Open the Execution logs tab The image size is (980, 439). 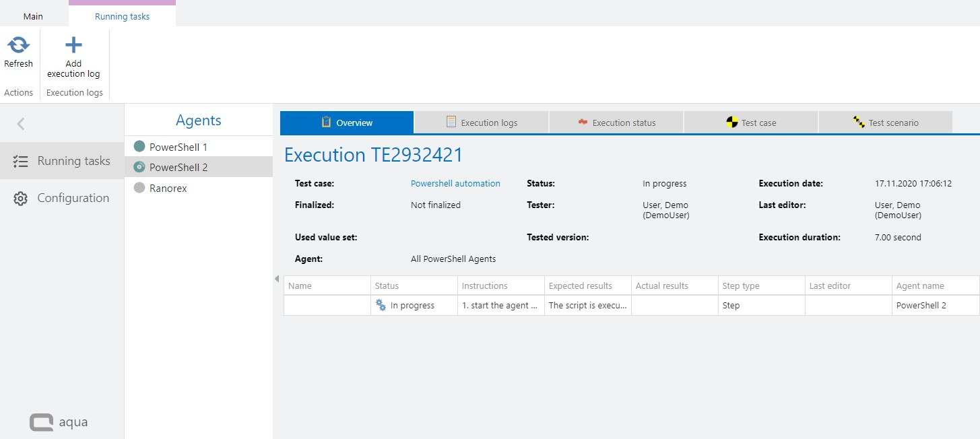point(482,123)
